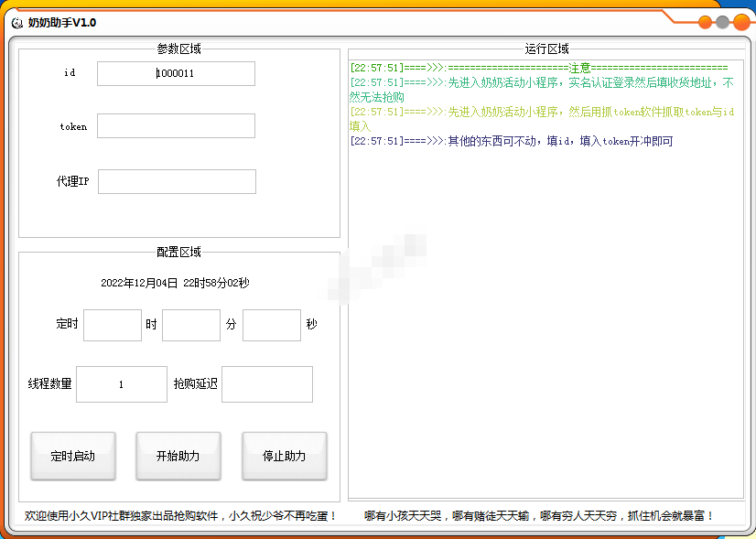Click the green 注意 log line
756x539 pixels.
point(538,68)
